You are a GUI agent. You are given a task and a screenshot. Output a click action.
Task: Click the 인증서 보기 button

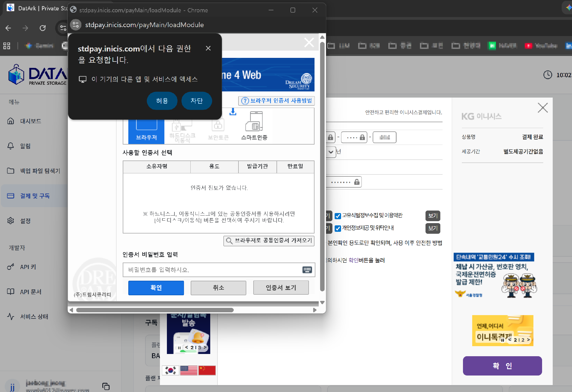[x=281, y=288]
